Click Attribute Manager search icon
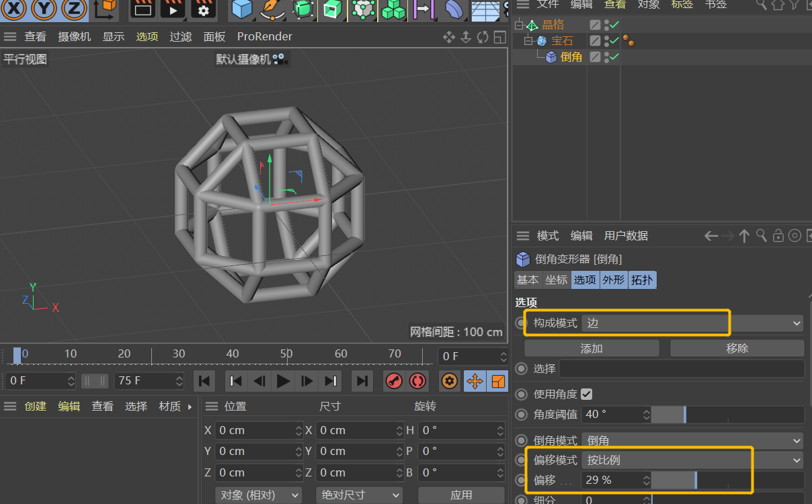 point(762,236)
